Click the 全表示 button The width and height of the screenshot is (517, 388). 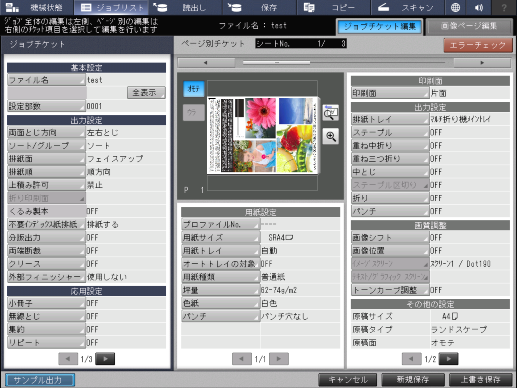pos(146,93)
